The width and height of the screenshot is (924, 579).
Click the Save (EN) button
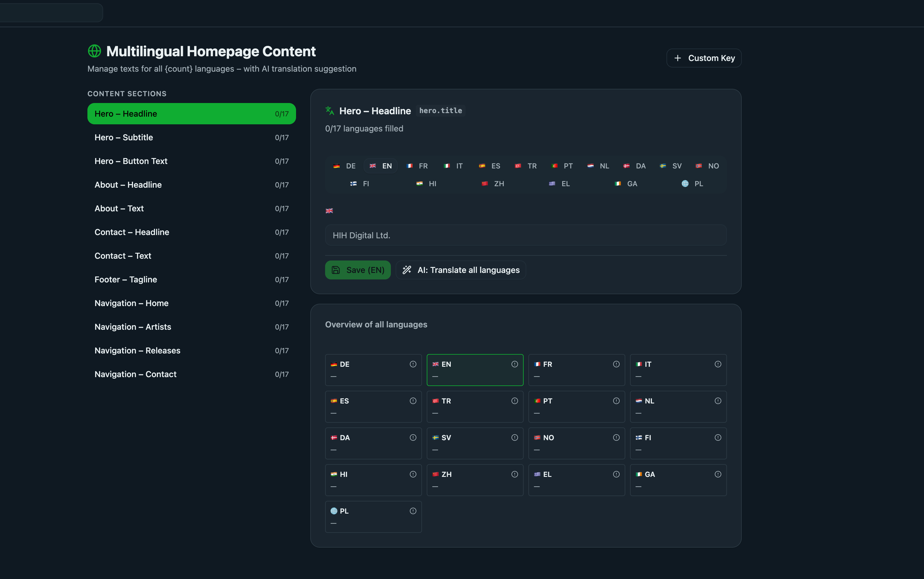click(358, 270)
